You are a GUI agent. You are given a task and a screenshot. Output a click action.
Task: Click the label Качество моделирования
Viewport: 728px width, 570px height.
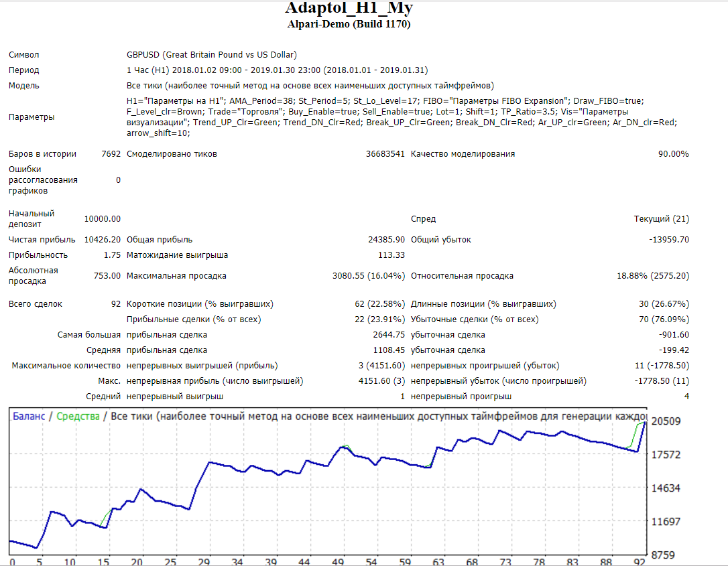tap(463, 154)
